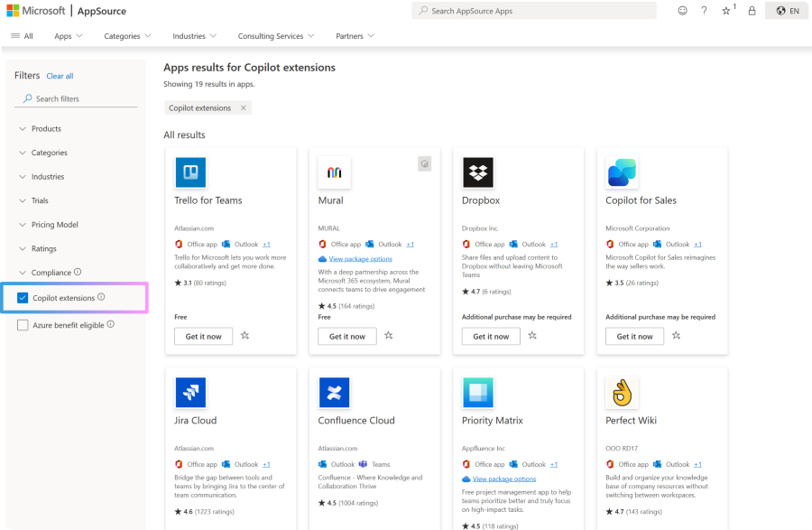The image size is (812, 530).
Task: Uncheck the Copilot extensions filter
Action: 21,297
